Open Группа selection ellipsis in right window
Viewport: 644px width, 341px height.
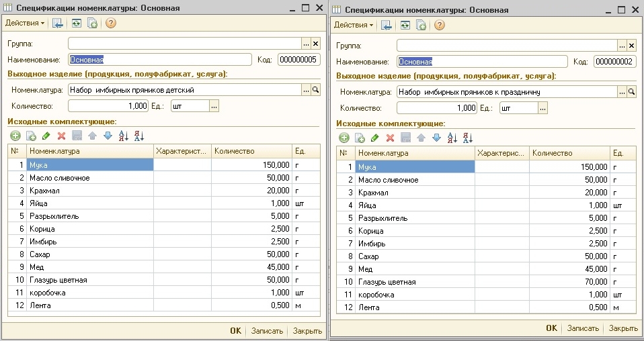tap(622, 46)
